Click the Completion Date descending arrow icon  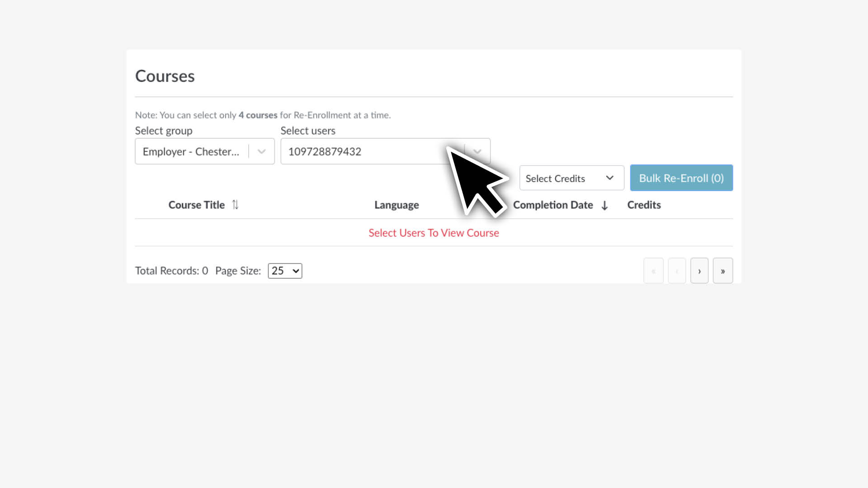(604, 206)
